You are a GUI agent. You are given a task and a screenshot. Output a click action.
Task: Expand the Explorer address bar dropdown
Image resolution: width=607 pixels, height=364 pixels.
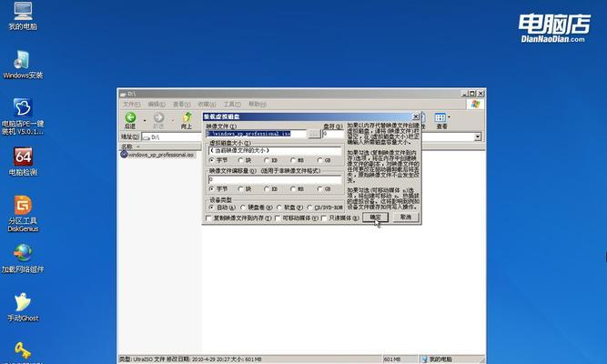[475, 136]
